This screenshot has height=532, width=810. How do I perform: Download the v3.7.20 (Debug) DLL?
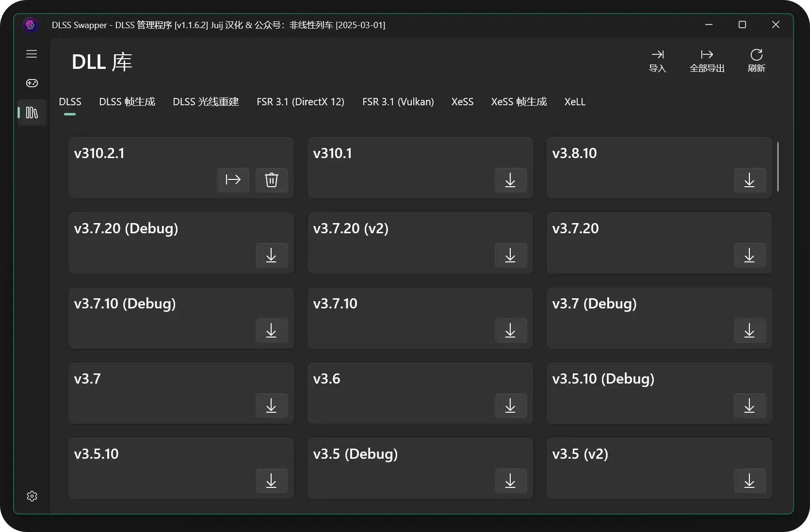(271, 256)
